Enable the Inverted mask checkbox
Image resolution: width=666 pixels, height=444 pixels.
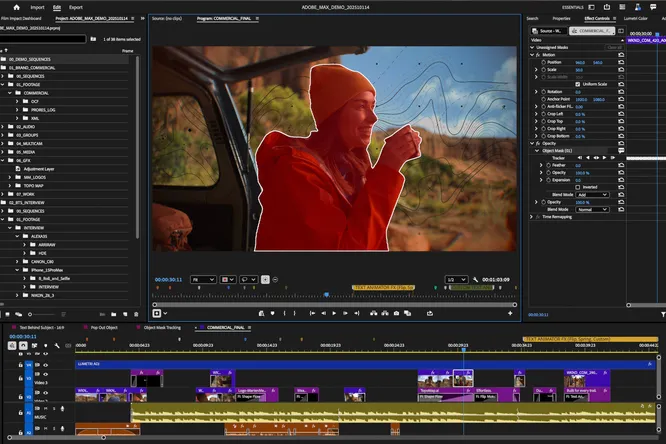coord(576,186)
